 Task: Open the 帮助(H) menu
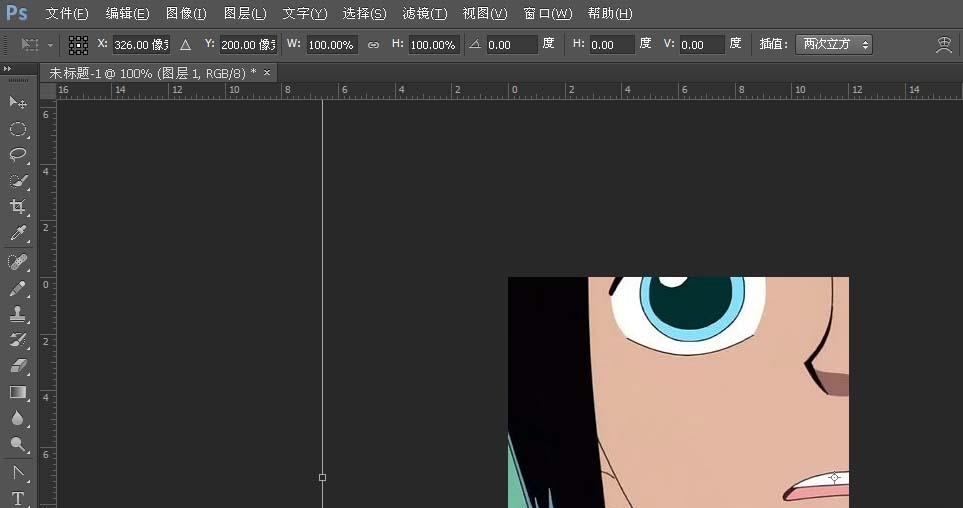(x=610, y=13)
